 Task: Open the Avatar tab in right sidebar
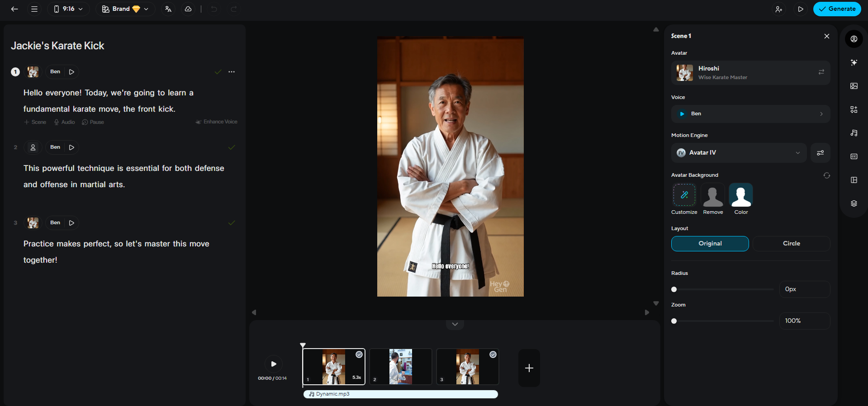point(854,39)
